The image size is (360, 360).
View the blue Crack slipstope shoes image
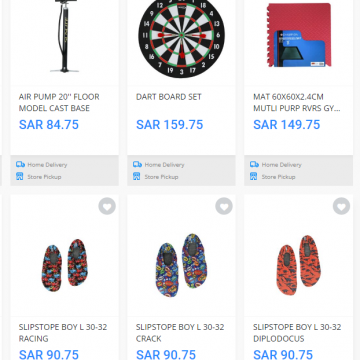point(181,265)
